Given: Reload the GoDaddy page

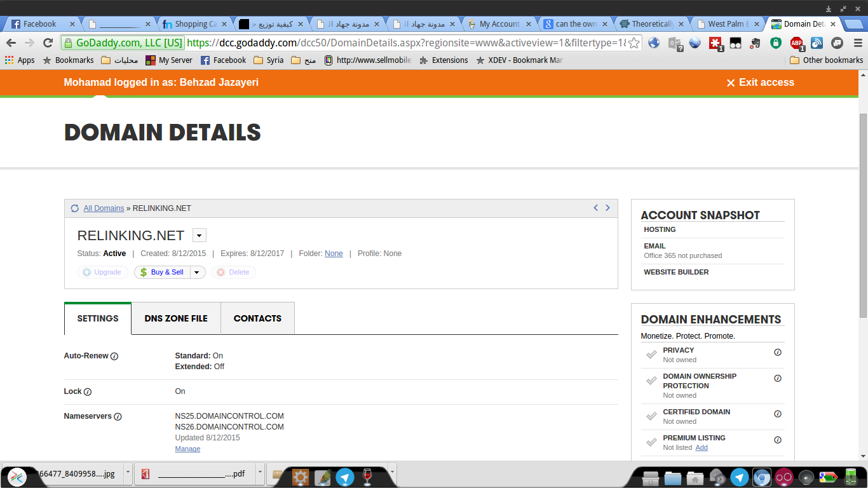Looking at the screenshot, I should point(48,43).
